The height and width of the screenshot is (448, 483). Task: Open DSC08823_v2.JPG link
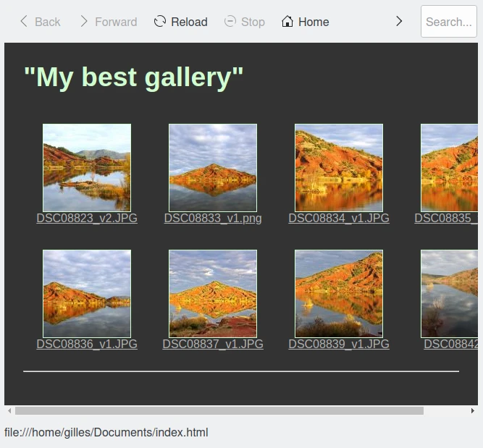click(x=87, y=219)
